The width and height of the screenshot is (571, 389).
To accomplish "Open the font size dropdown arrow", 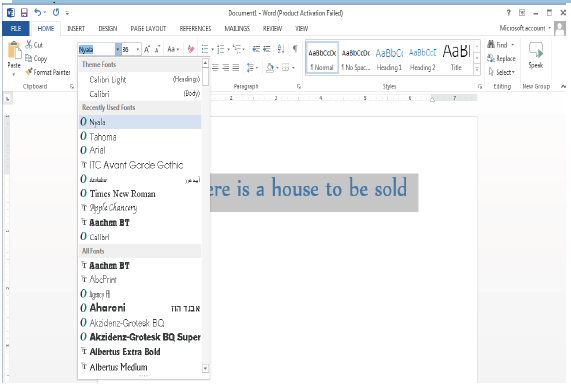I will 138,49.
